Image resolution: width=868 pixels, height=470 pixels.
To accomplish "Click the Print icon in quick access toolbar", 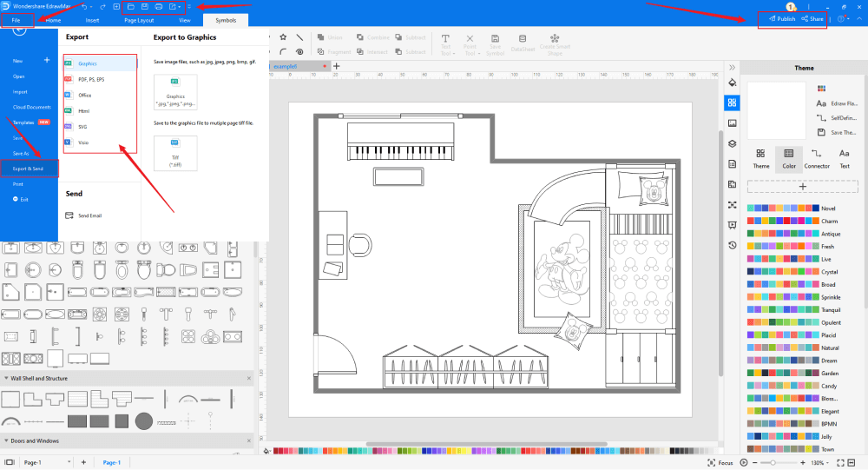I will (x=158, y=7).
